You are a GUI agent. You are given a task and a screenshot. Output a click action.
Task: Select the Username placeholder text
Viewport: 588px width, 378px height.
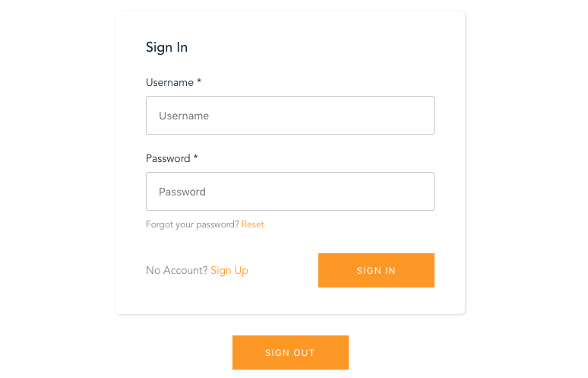pyautogui.click(x=184, y=116)
